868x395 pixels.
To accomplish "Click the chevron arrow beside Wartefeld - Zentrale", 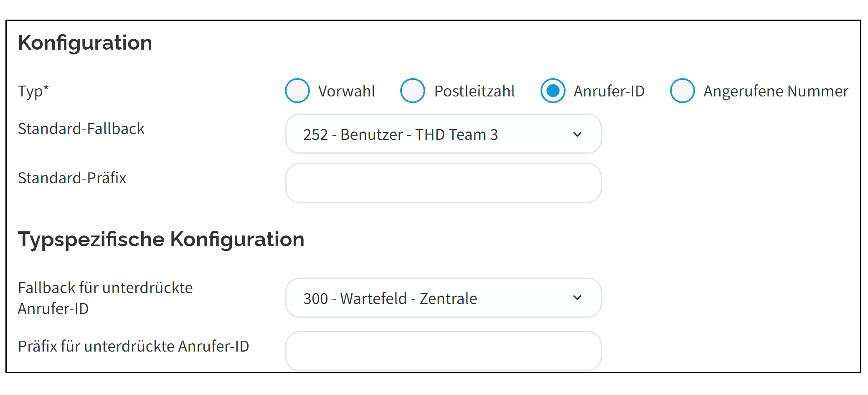I will 577,298.
